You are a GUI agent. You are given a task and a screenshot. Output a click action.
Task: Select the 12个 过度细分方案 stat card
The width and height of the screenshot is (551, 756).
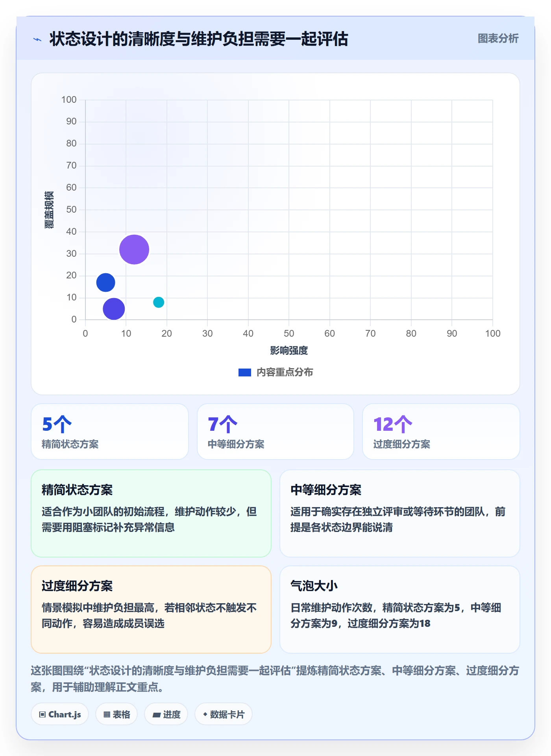[x=441, y=432]
